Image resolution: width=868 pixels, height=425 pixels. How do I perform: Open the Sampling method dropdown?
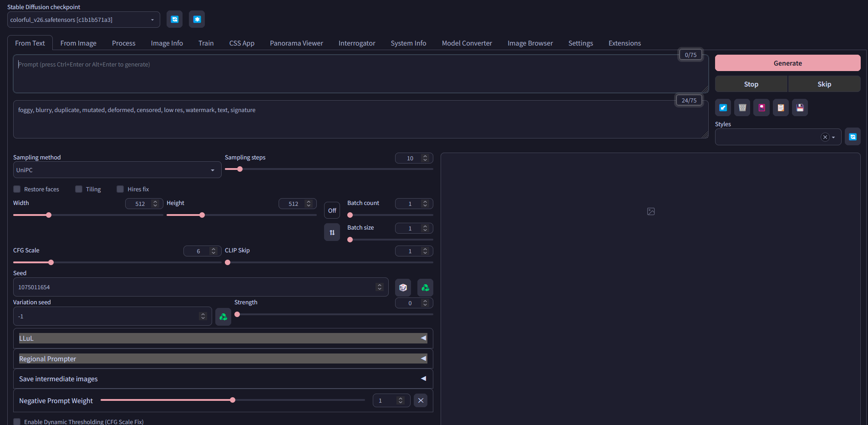coord(117,169)
